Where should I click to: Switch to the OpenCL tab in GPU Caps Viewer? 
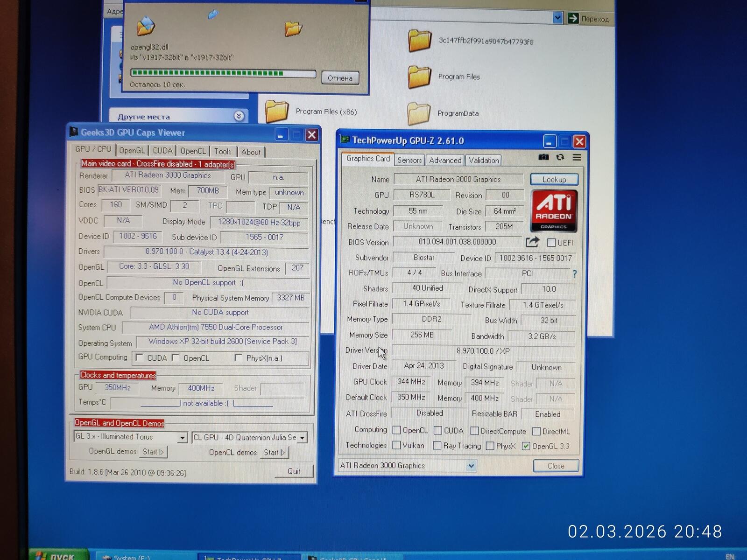[x=193, y=151]
